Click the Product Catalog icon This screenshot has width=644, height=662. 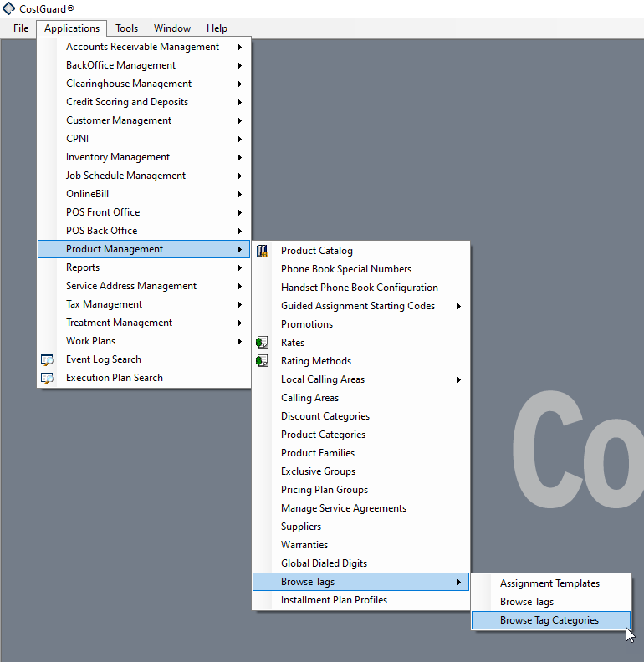click(x=263, y=251)
